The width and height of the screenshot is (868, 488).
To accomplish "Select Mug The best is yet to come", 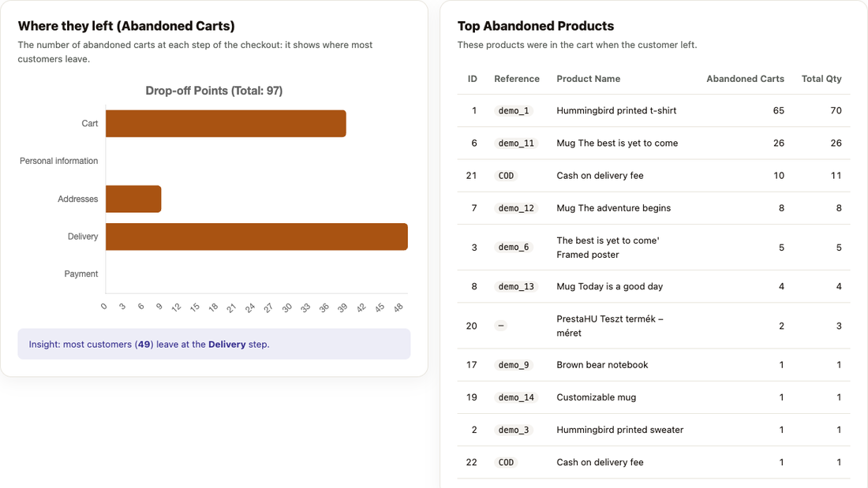I will tap(617, 143).
